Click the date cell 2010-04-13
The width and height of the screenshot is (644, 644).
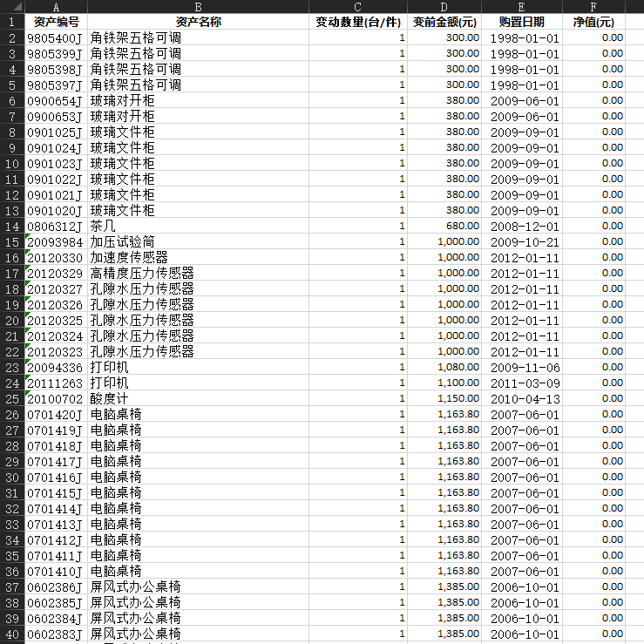coord(522,398)
